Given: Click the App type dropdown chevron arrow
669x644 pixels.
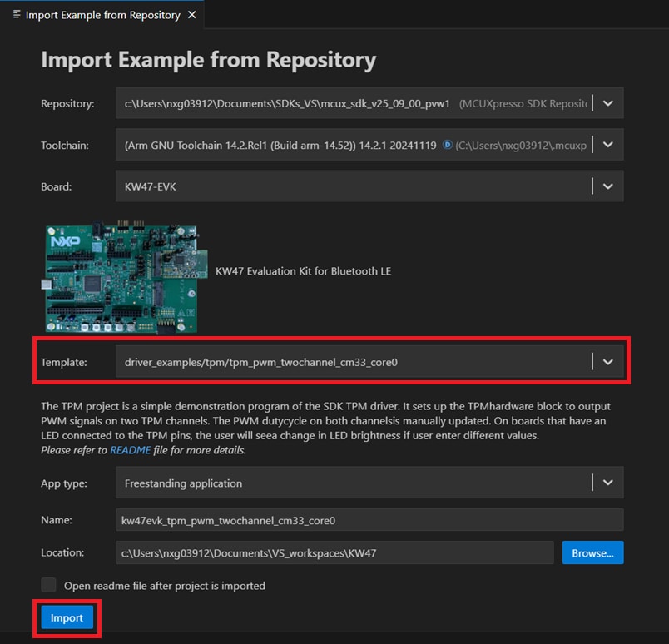Looking at the screenshot, I should [x=607, y=483].
